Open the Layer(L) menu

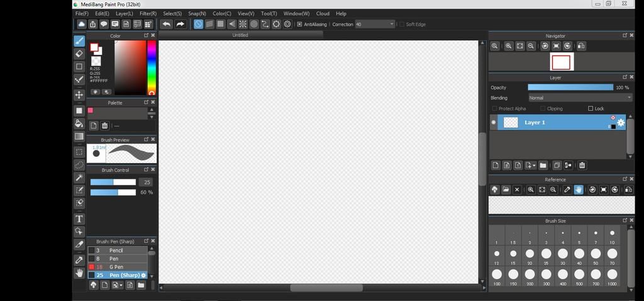pyautogui.click(x=125, y=14)
